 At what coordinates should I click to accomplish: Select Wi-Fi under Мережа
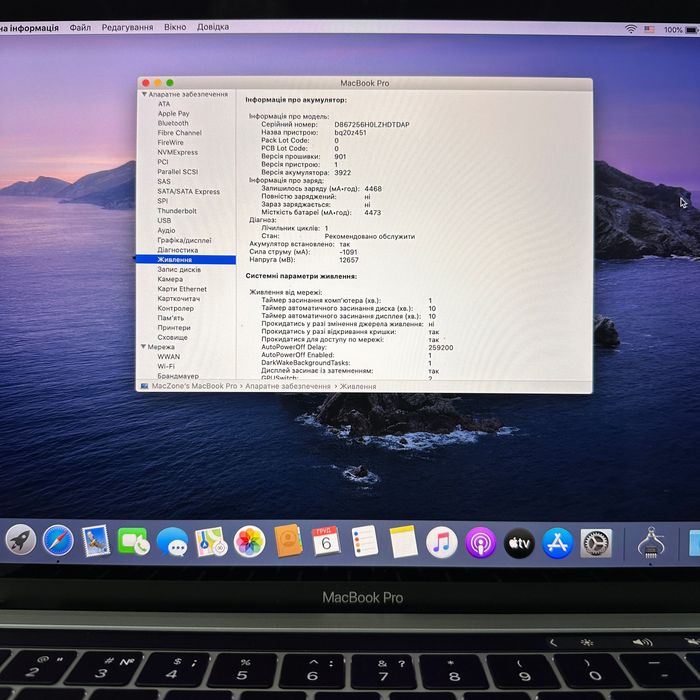point(166,366)
